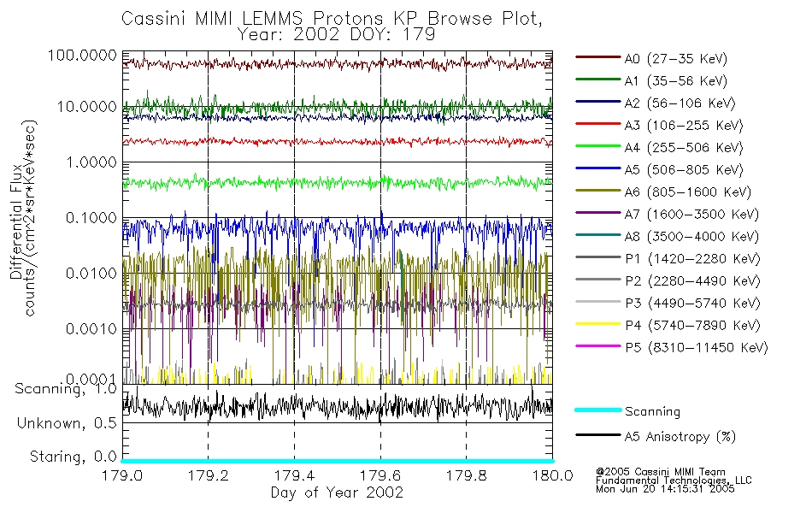Screen dimensions: 812x513
Task: Click the A4 (255-506 KeV) legend label
Action: click(x=684, y=148)
